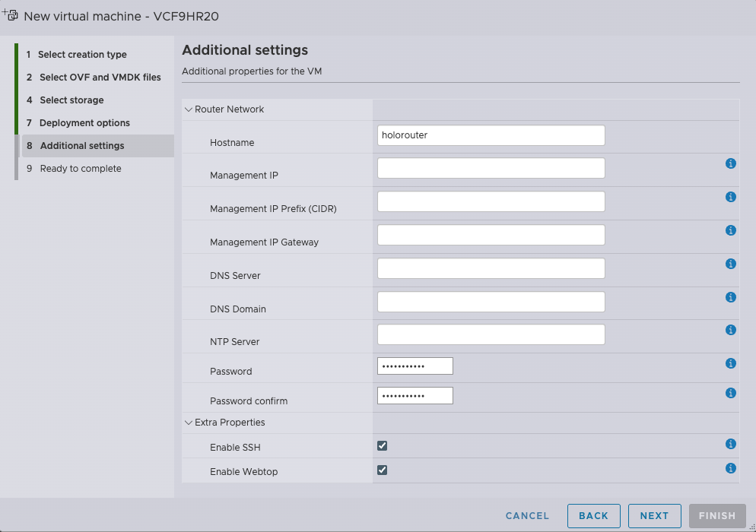The height and width of the screenshot is (532, 756).
Task: Show info tooltip for DNS Server
Action: click(730, 264)
